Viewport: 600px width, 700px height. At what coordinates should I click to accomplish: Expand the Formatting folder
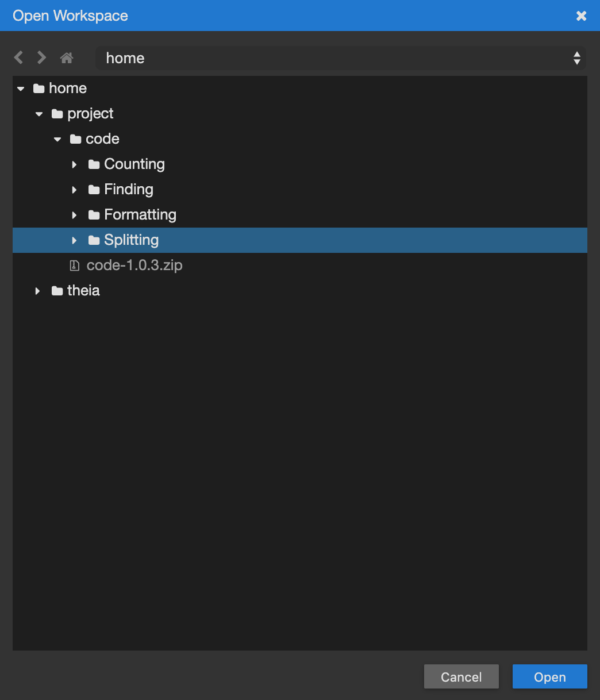click(74, 216)
